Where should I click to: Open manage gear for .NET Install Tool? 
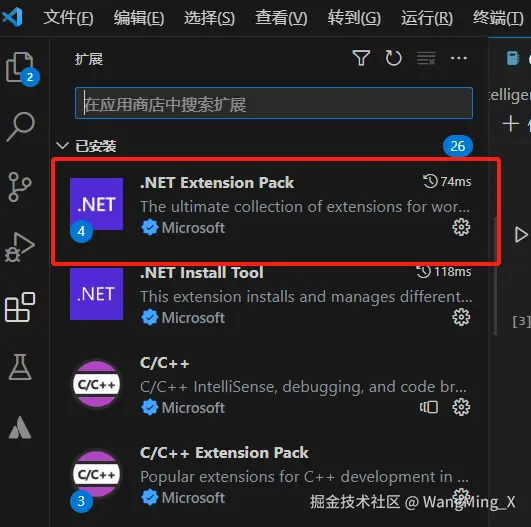(461, 317)
